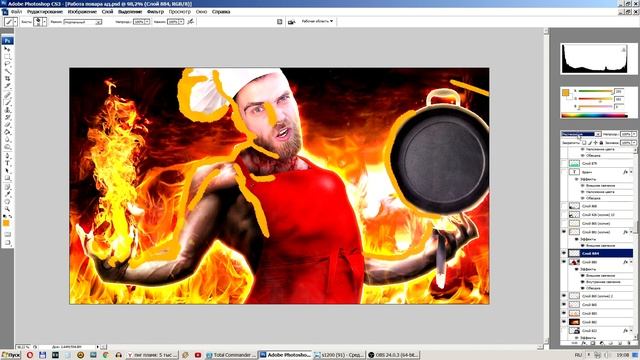Open brush flow arrow in options bar
The height and width of the screenshot is (360, 640).
[x=181, y=22]
